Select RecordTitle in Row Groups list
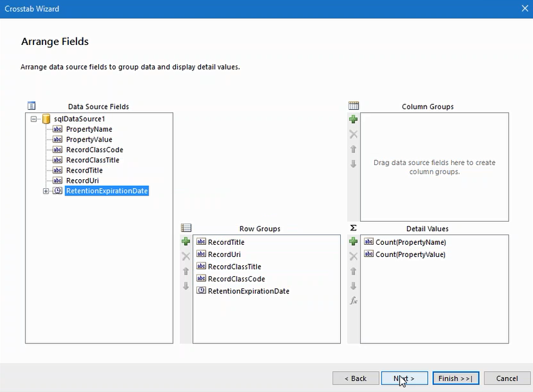 226,242
